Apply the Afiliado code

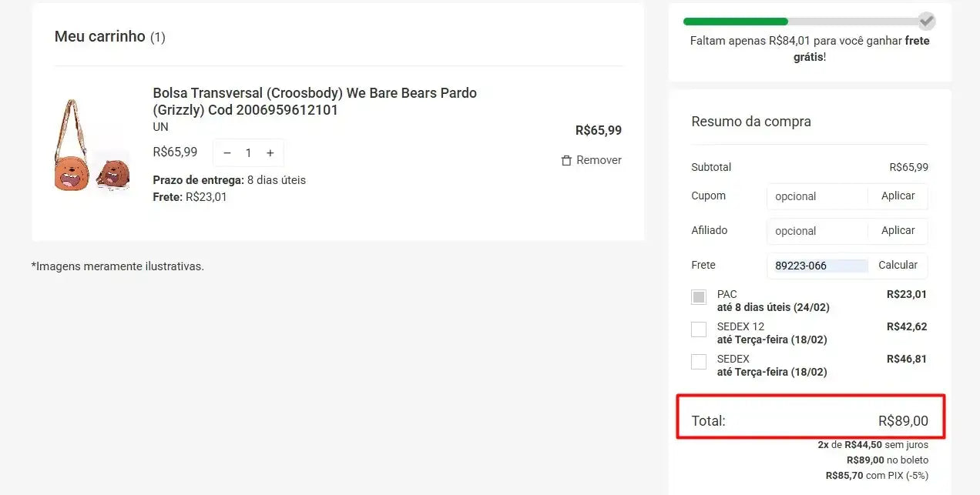pos(898,231)
